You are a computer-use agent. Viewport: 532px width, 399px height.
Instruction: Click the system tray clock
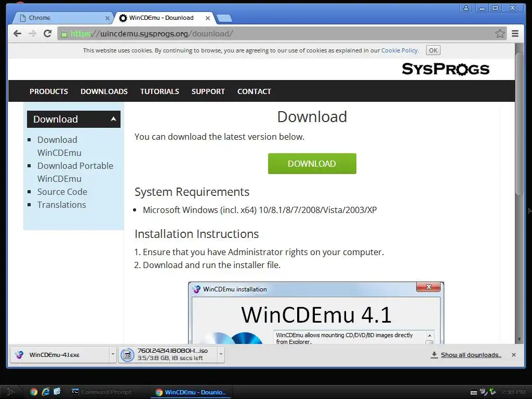tap(513, 392)
